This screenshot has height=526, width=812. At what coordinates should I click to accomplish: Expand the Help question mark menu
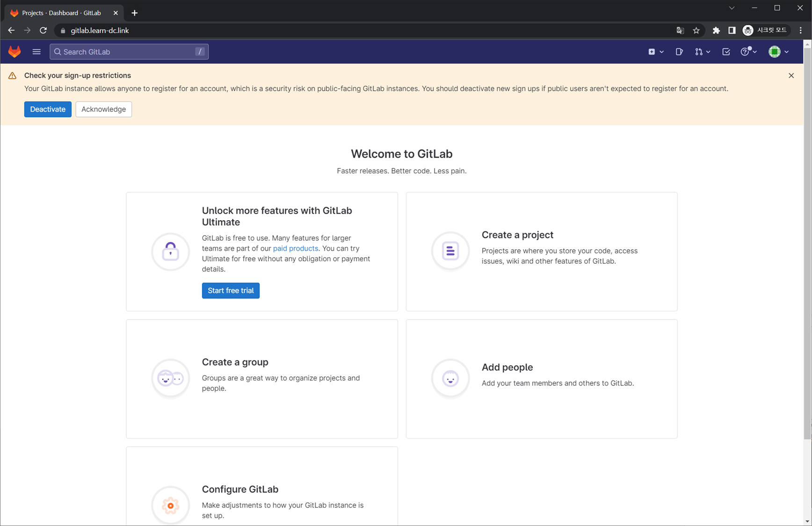pyautogui.click(x=748, y=52)
